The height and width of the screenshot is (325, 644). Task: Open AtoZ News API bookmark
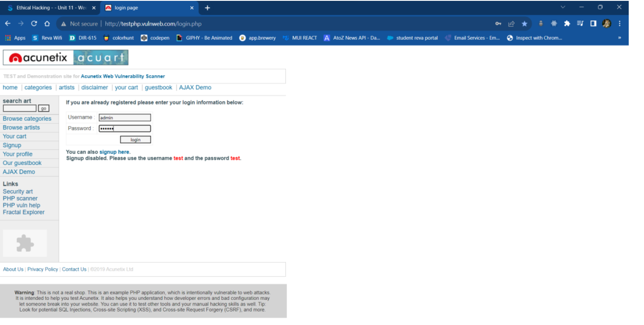[x=352, y=38]
